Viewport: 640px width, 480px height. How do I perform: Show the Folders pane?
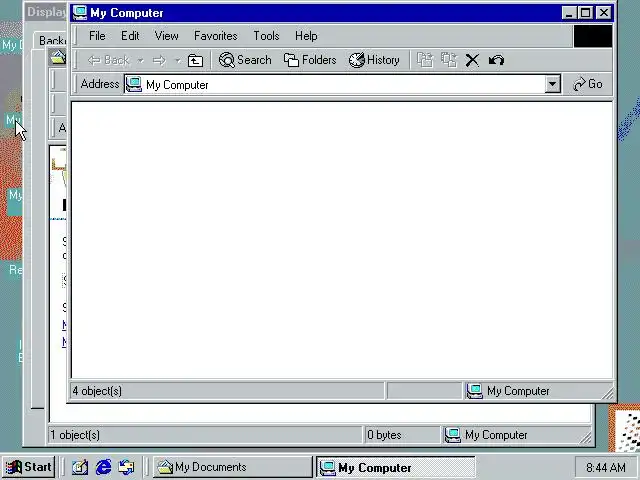pos(310,60)
